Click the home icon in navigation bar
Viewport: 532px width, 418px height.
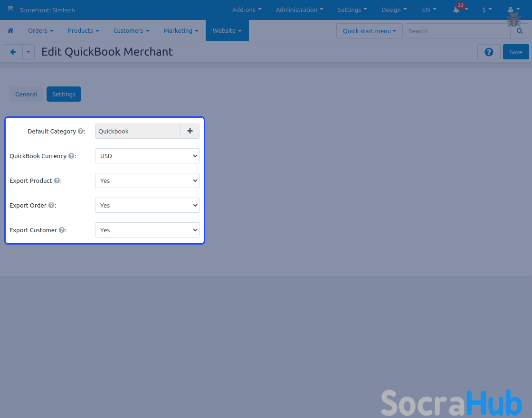10,30
